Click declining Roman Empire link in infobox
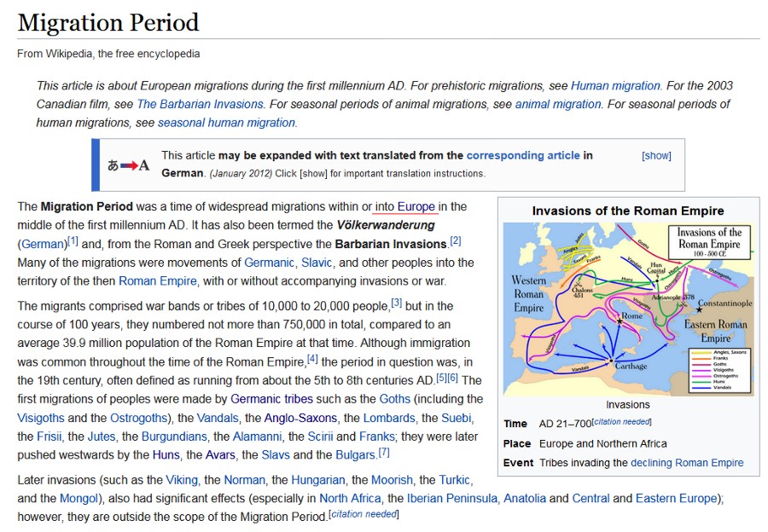 click(687, 463)
